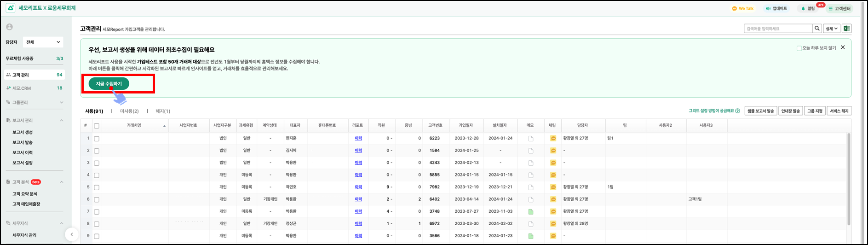Toggle the select-all header checkbox

point(97,126)
